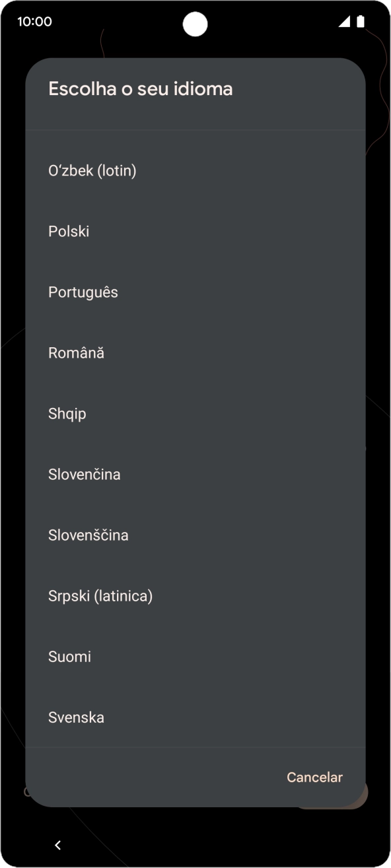Select Suomi in the list
This screenshot has height=868, width=391.
[x=69, y=657]
